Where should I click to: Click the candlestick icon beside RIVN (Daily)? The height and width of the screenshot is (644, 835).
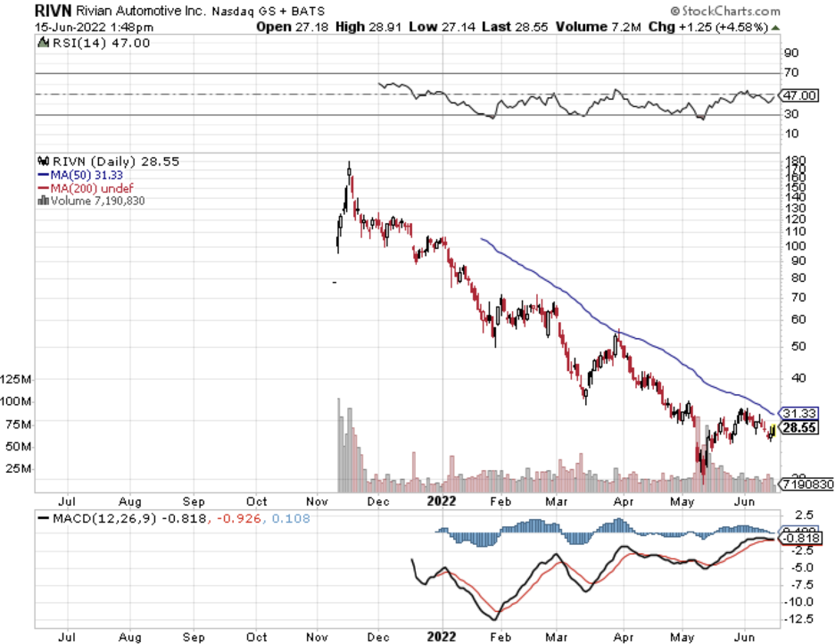41,161
